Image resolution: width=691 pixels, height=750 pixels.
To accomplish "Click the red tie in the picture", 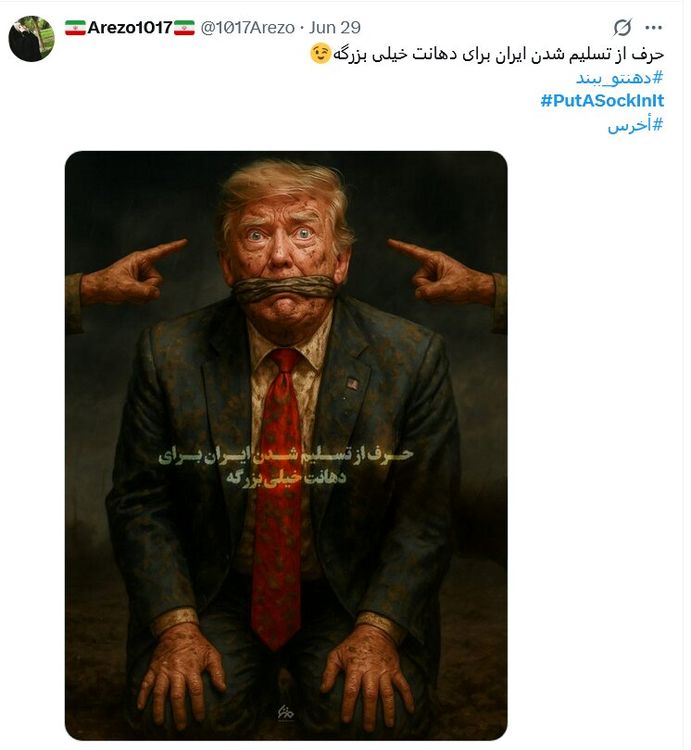I will [x=278, y=497].
